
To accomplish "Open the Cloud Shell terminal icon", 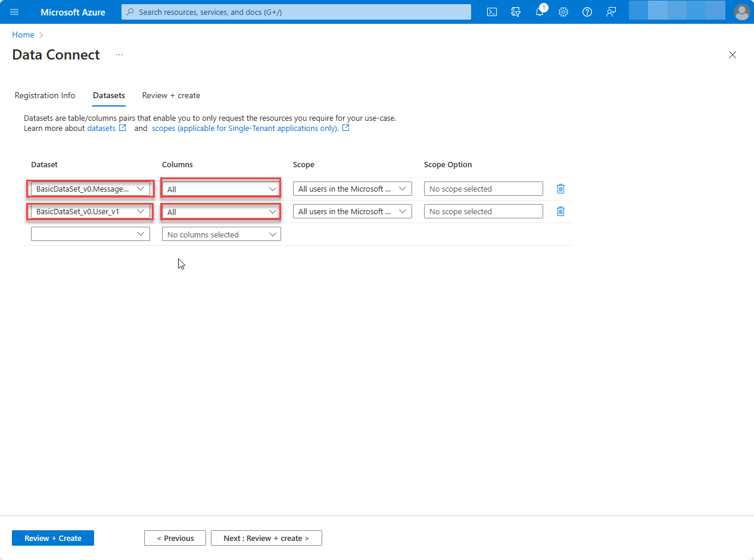I will click(x=492, y=12).
